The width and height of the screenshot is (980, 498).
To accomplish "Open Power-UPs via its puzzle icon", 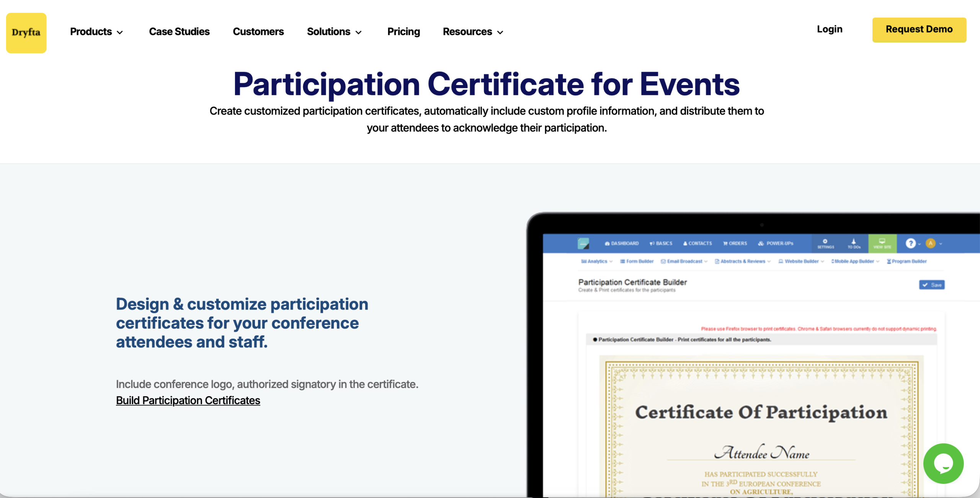I will [761, 244].
